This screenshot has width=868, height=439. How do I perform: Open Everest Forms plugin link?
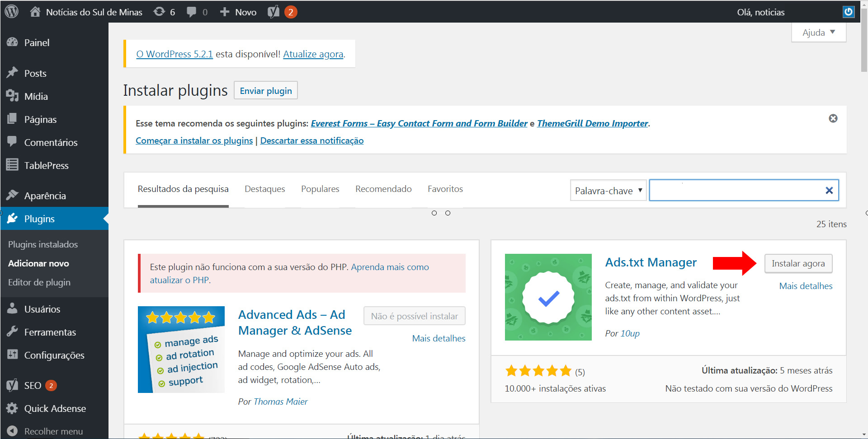(419, 123)
